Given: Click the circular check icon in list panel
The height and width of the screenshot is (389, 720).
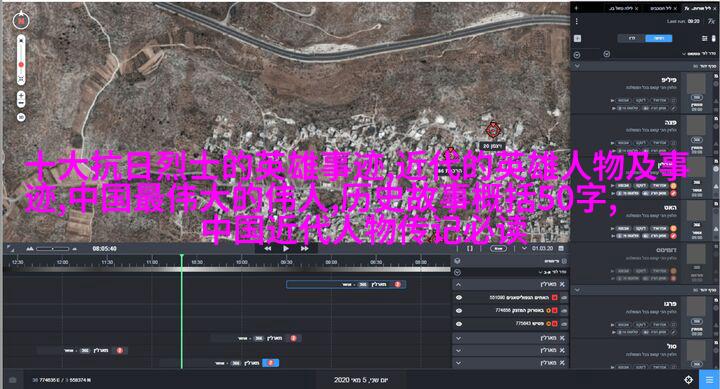Looking at the screenshot, I should 457,272.
